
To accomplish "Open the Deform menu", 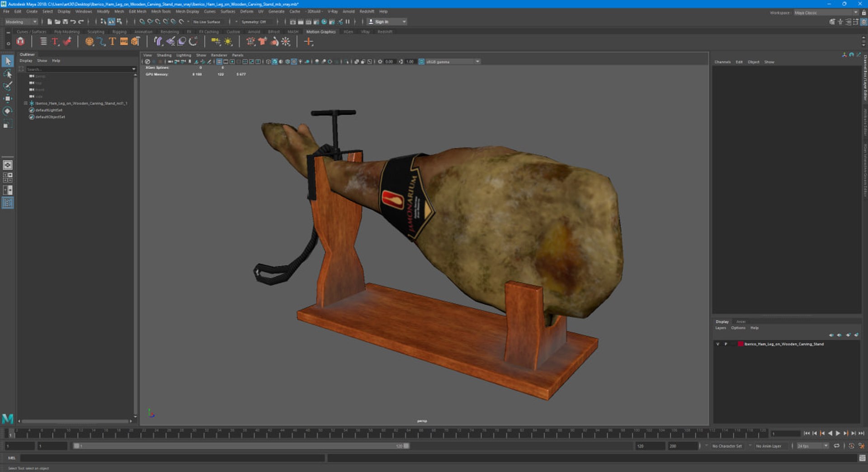I will coord(246,11).
